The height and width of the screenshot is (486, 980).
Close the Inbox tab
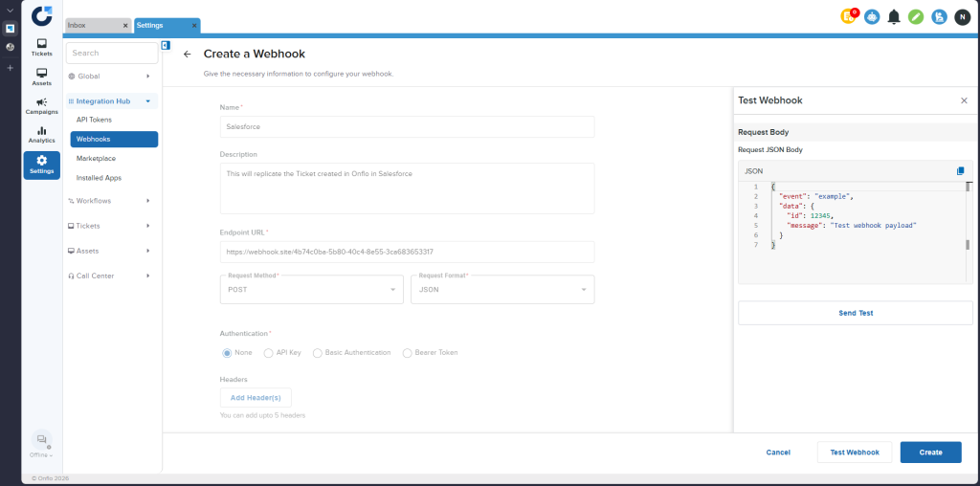125,26
